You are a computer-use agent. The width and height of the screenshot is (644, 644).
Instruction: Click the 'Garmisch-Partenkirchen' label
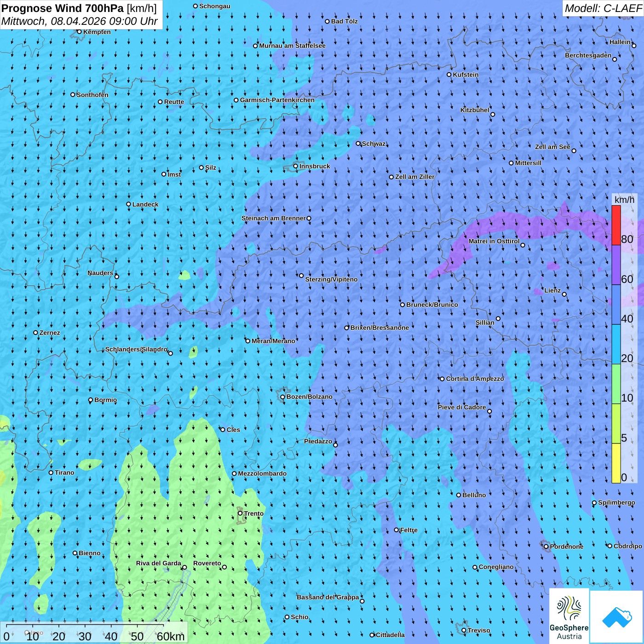[277, 100]
